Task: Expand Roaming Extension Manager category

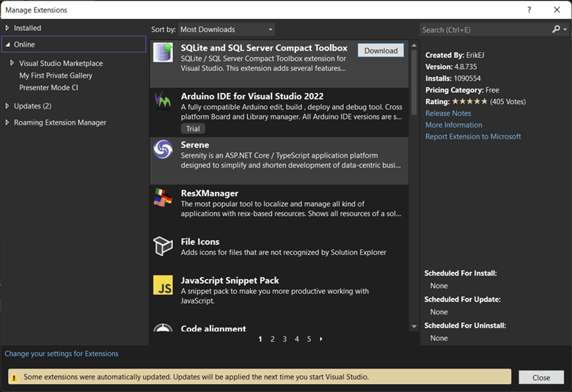Action: pos(7,122)
